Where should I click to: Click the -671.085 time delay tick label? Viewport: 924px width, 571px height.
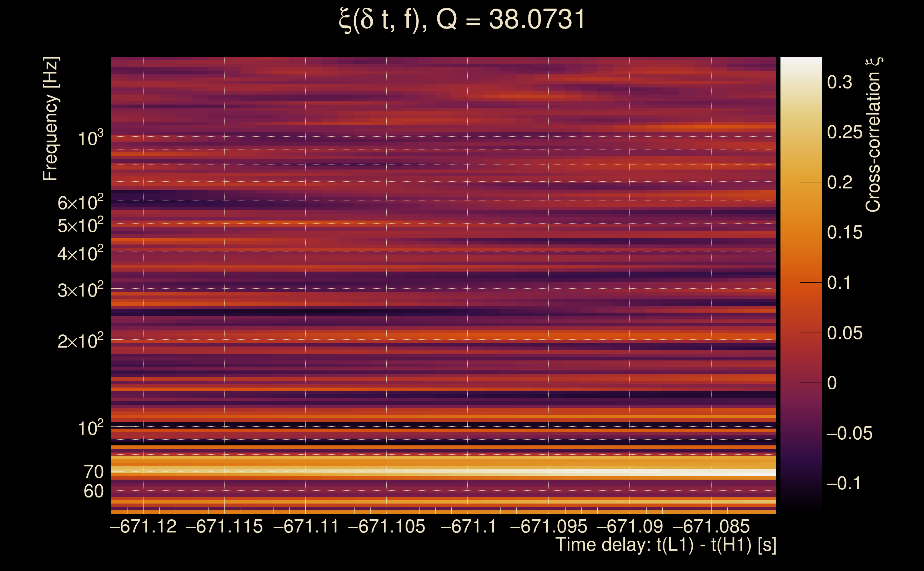pyautogui.click(x=711, y=526)
